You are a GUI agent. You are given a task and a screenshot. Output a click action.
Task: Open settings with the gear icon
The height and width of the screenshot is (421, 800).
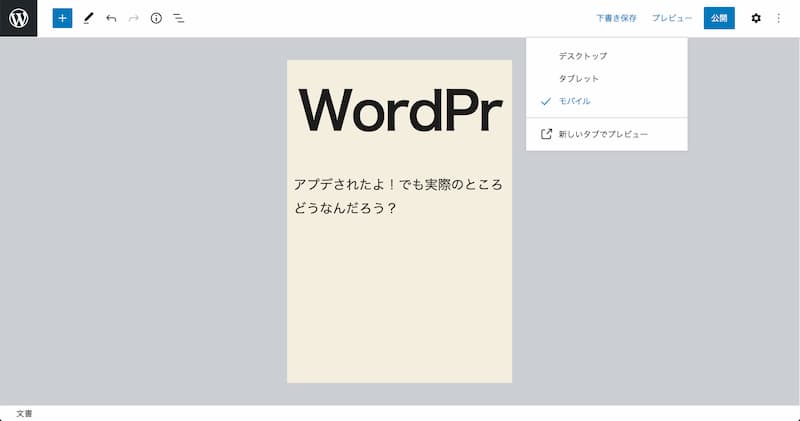756,18
